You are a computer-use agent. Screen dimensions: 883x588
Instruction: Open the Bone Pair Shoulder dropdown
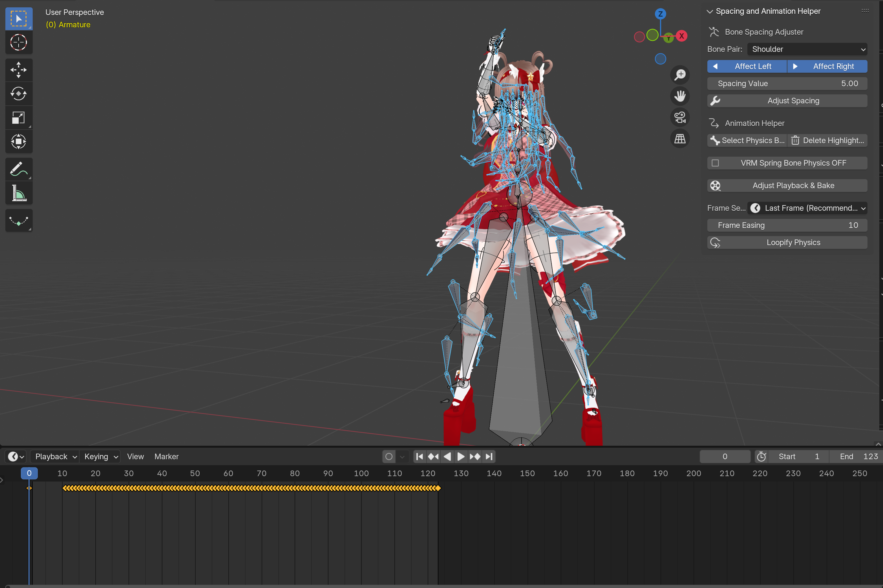pyautogui.click(x=807, y=49)
